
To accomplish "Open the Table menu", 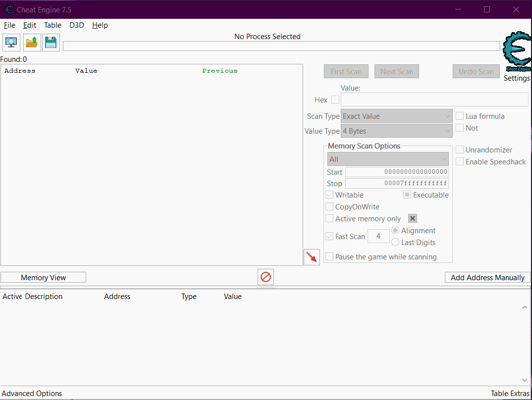I will click(x=53, y=25).
